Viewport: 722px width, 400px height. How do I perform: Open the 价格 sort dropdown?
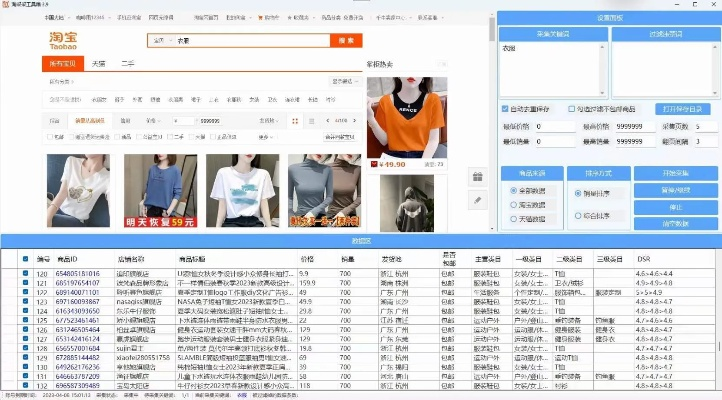[153, 121]
